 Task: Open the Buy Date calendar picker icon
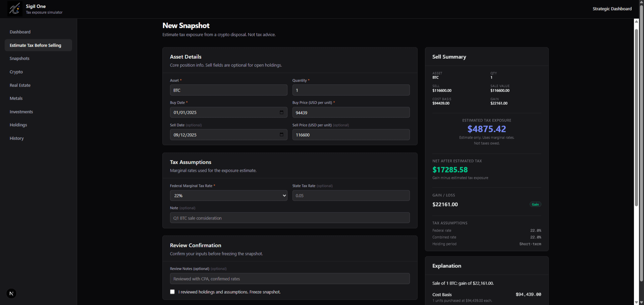(281, 112)
